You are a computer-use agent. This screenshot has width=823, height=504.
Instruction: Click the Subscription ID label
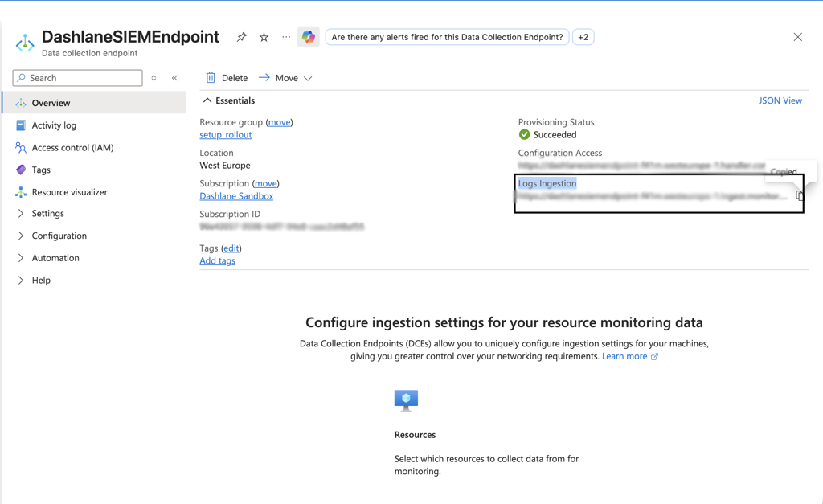coord(230,214)
